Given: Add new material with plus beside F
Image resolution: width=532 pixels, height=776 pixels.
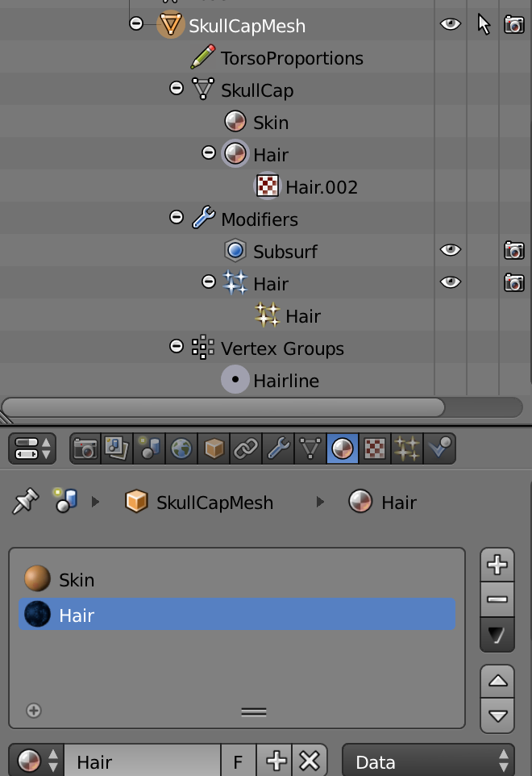Looking at the screenshot, I should coord(275,761).
